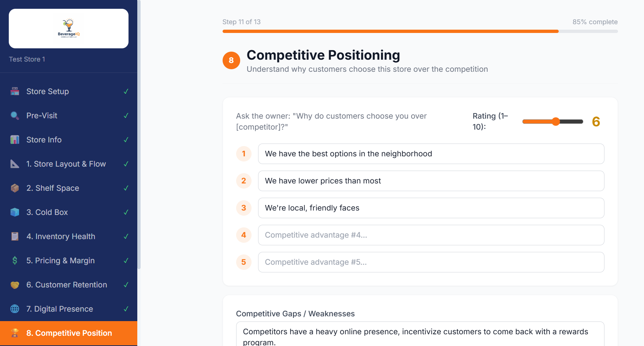Select the Store Layout & Flow ruler icon
The width and height of the screenshot is (644, 346).
pyautogui.click(x=15, y=164)
